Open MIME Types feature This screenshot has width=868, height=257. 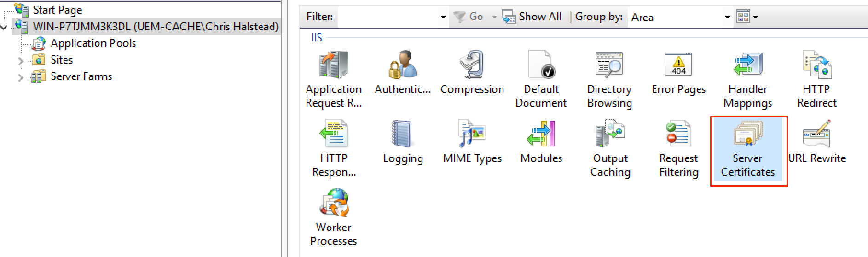pos(472,142)
